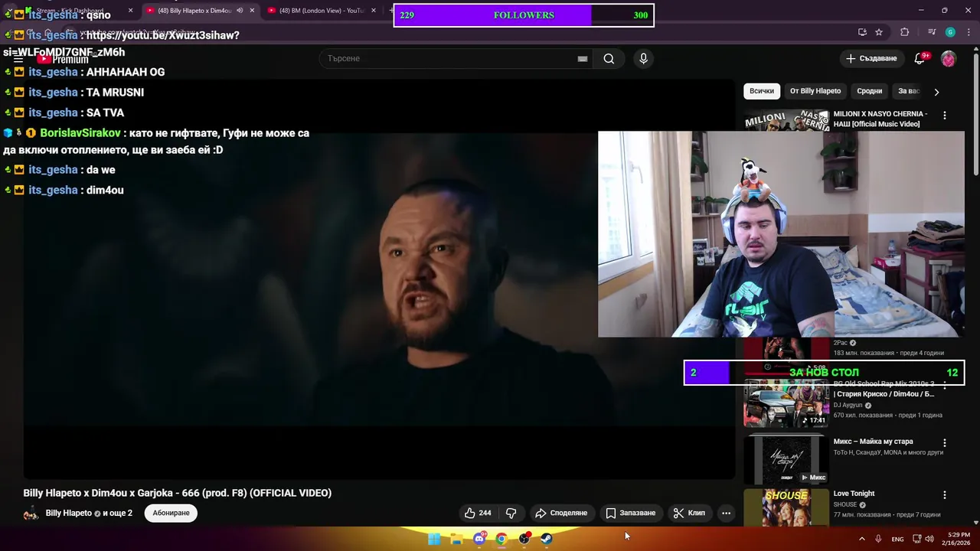Open Майка му стара mix thumbnail

[786, 459]
